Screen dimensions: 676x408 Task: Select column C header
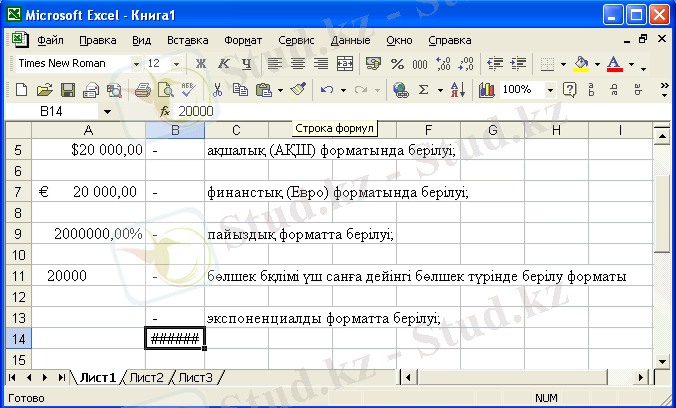coord(236,131)
